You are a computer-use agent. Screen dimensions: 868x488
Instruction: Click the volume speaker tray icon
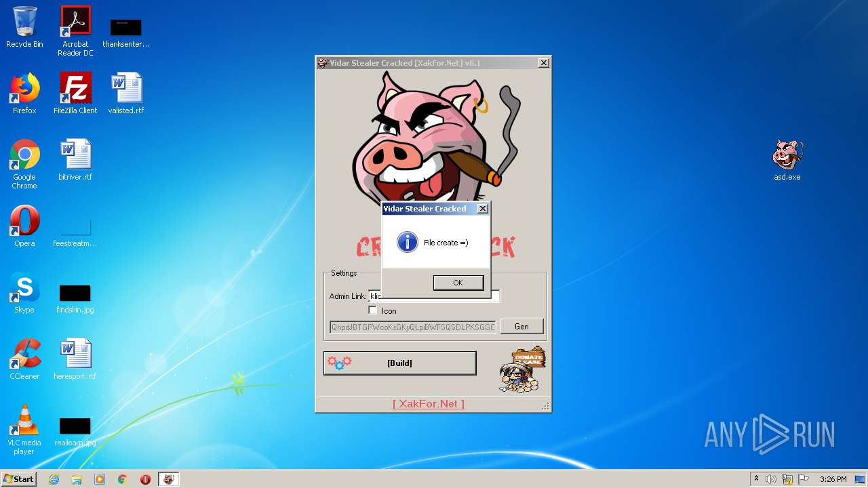[x=771, y=479]
